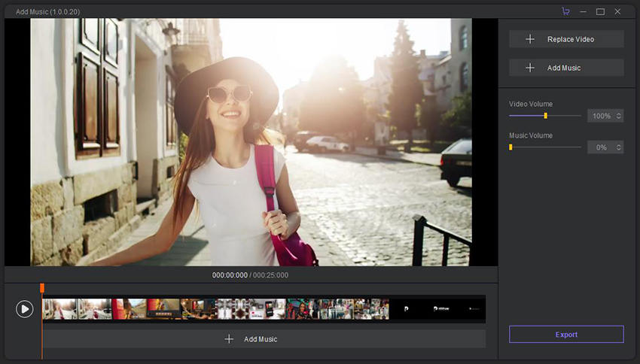Click the orange playhead marker on the timeline

click(42, 288)
